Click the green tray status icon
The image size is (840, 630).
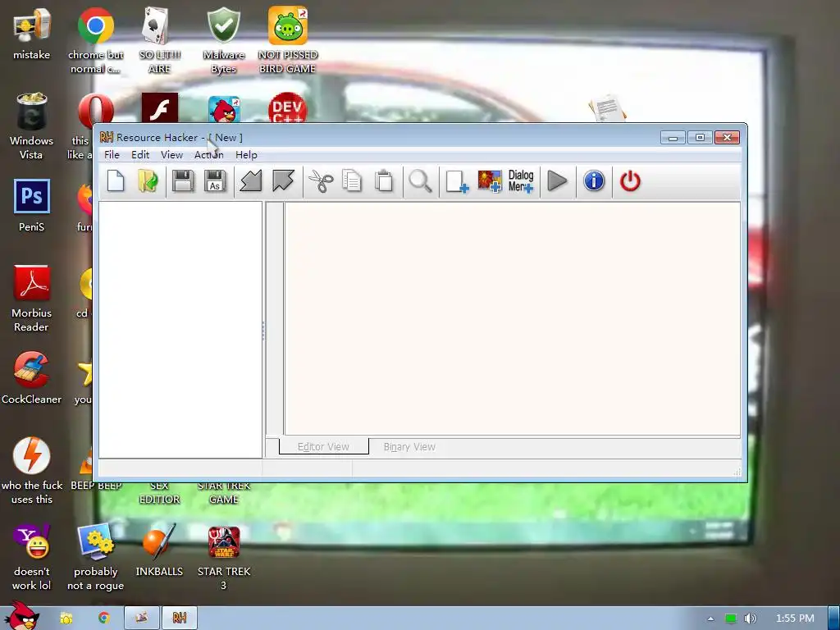[x=731, y=619]
